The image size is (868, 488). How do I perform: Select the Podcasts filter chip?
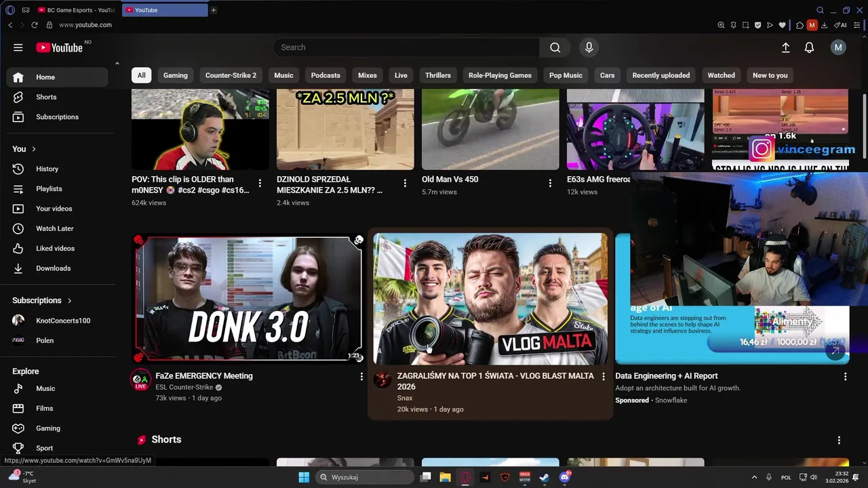pyautogui.click(x=325, y=75)
